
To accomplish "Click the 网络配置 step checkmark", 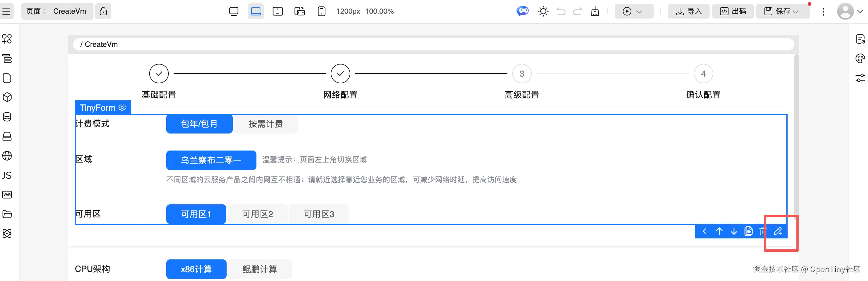I will (x=340, y=74).
